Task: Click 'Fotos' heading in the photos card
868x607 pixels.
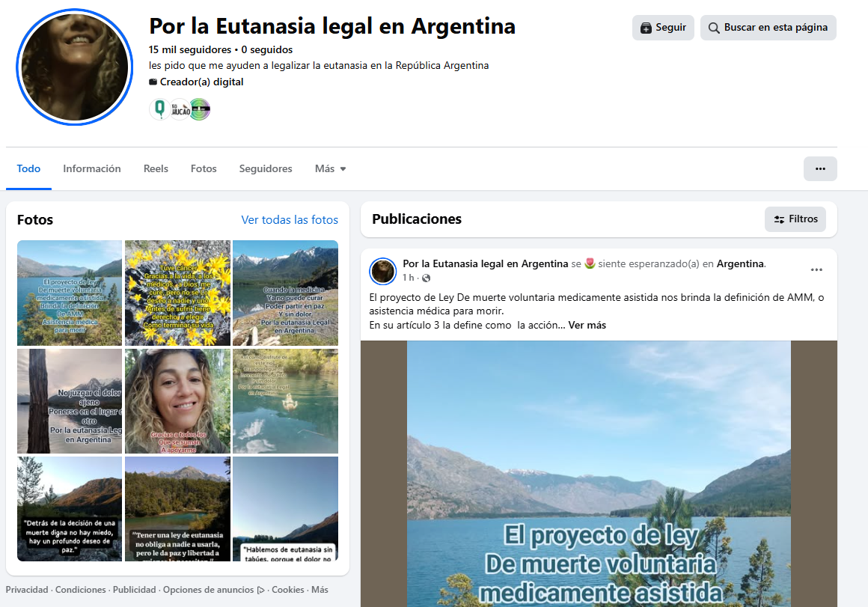Action: [35, 220]
